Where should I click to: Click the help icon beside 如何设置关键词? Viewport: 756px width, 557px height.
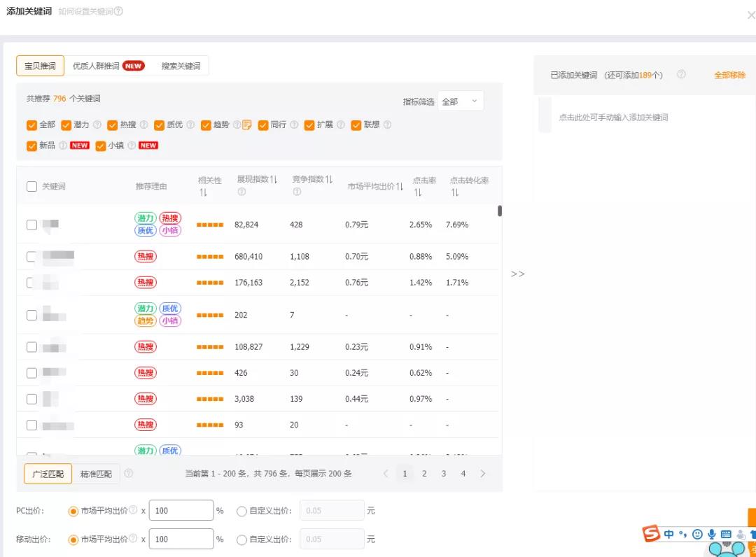pos(118,11)
